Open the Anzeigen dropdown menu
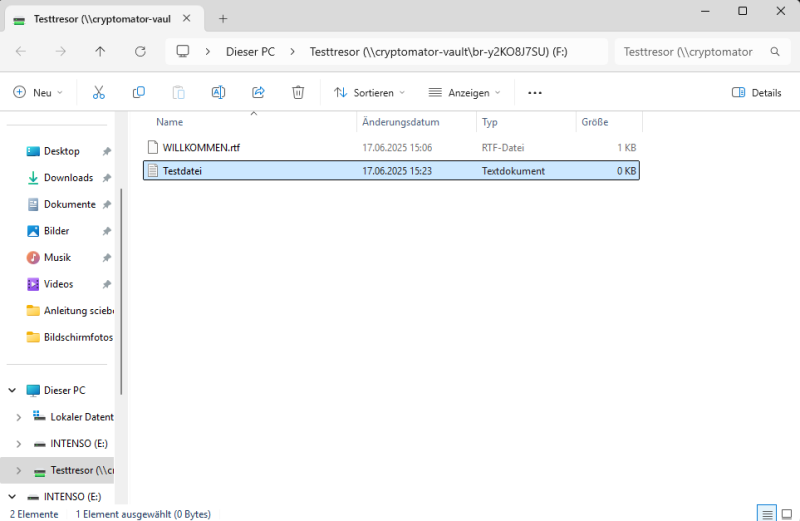 point(464,92)
